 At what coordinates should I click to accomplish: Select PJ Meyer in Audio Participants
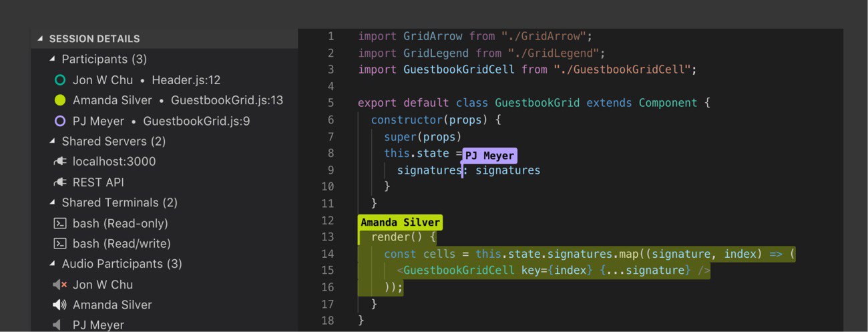click(98, 325)
